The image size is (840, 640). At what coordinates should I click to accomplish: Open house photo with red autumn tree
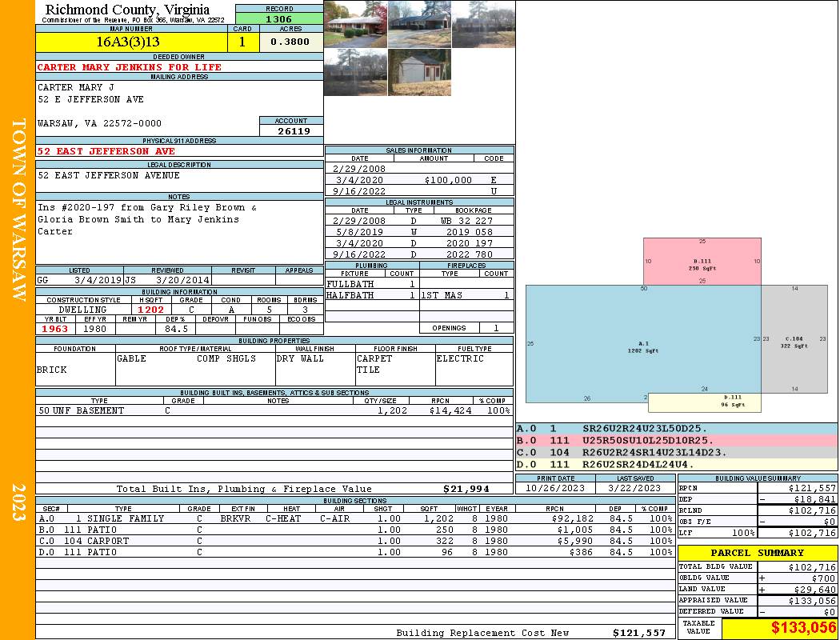pos(355,24)
